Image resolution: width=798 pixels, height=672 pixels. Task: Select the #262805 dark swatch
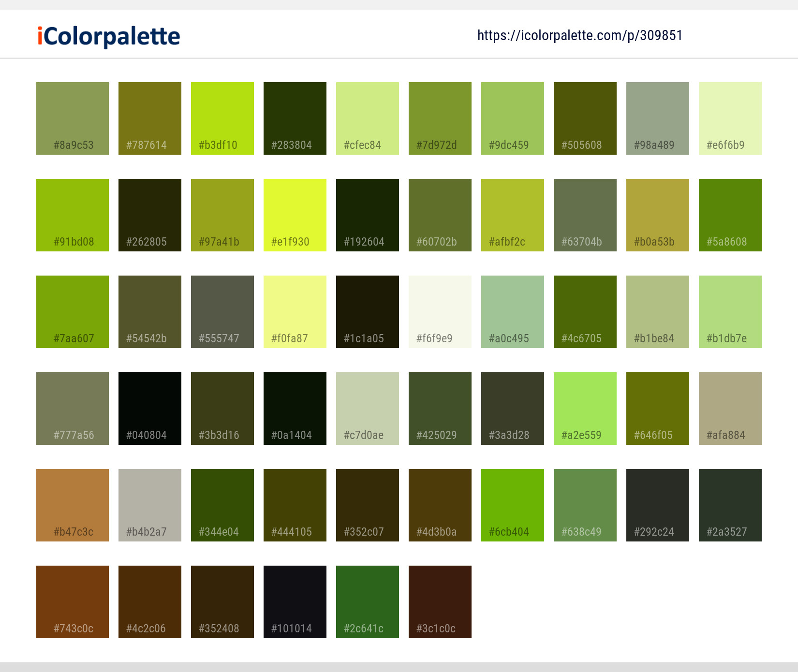[x=150, y=215]
